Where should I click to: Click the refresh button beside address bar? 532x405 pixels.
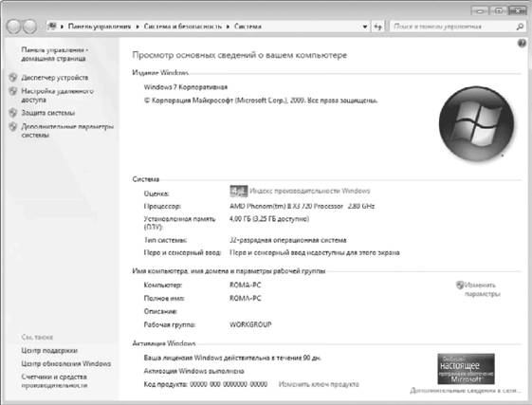(x=378, y=27)
